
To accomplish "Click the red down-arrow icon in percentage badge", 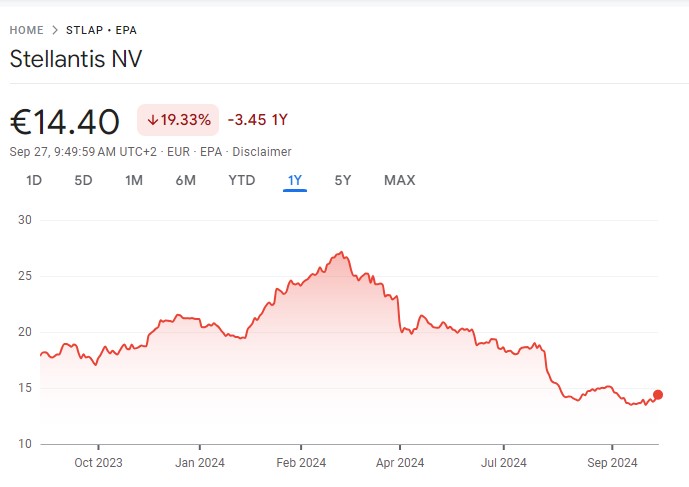I will [153, 120].
